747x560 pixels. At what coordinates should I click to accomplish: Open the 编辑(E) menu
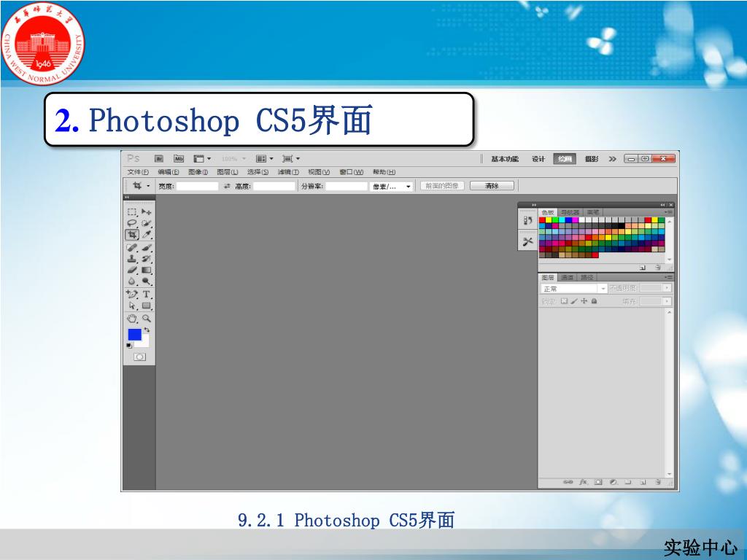(x=169, y=172)
